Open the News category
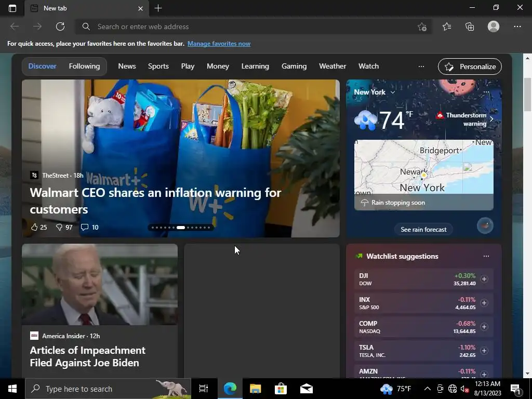 [127, 66]
